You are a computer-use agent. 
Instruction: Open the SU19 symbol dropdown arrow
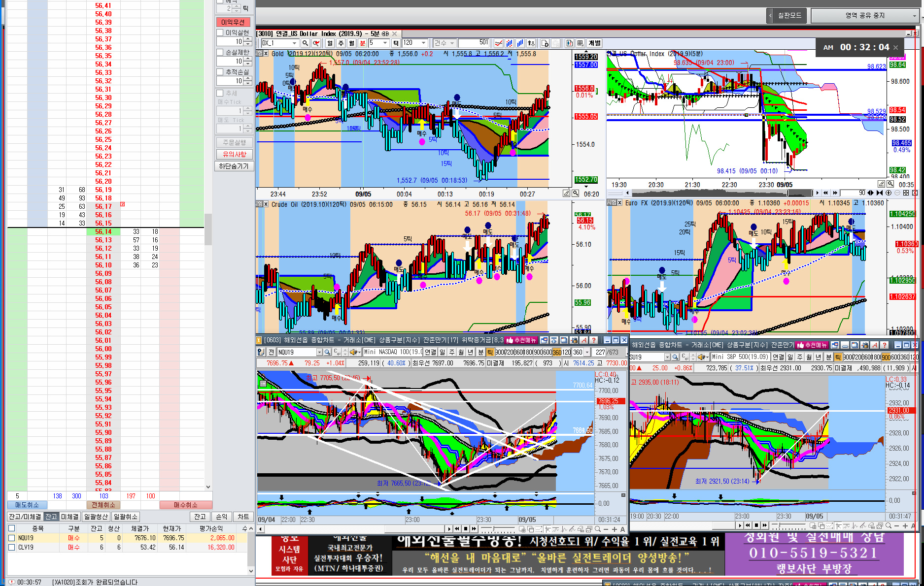667,357
